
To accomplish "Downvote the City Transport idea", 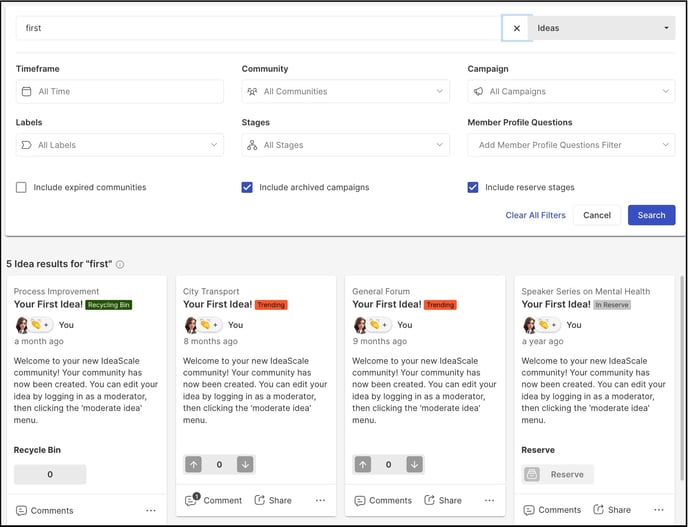I will (245, 464).
